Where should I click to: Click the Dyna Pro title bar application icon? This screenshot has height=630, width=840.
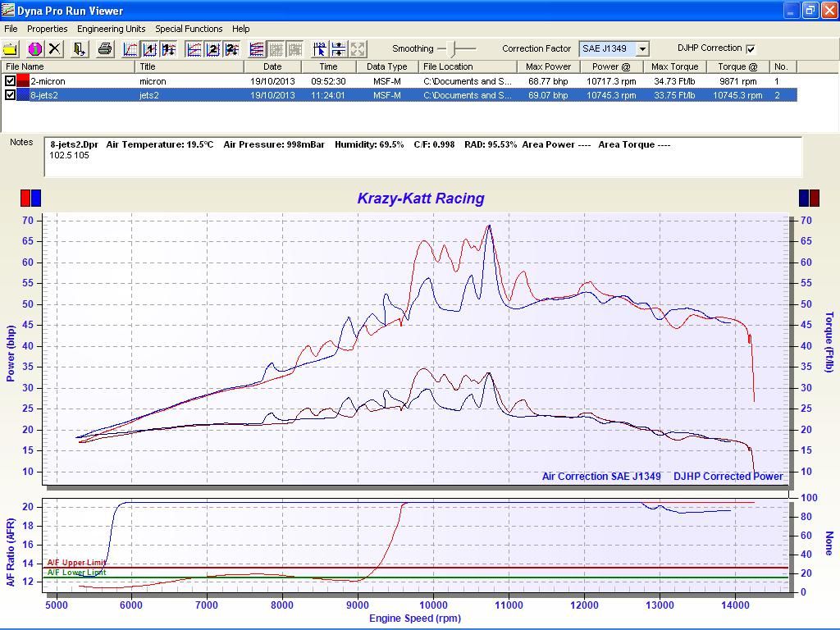(x=7, y=10)
